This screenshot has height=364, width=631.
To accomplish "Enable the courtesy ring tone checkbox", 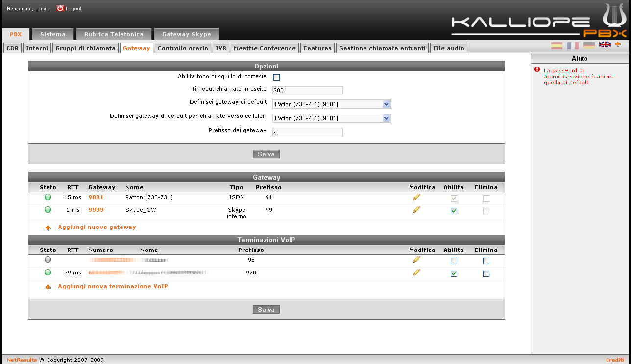I will [x=276, y=77].
